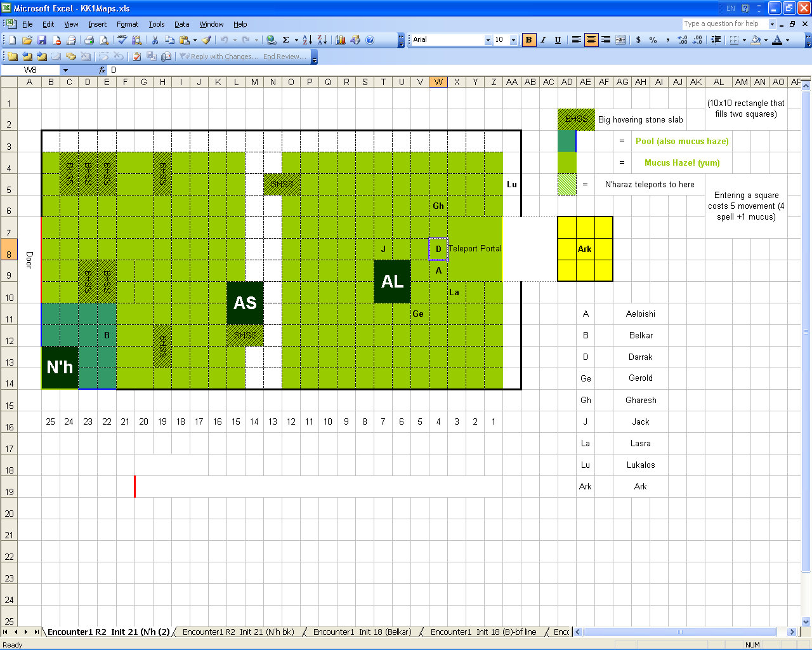
Task: Sort Descending Z to A
Action: click(x=322, y=40)
